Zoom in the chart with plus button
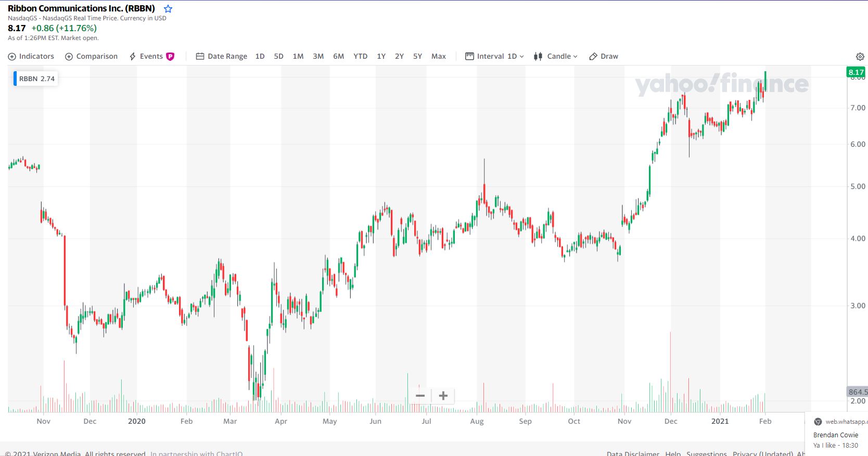This screenshot has height=456, width=868. [x=443, y=396]
